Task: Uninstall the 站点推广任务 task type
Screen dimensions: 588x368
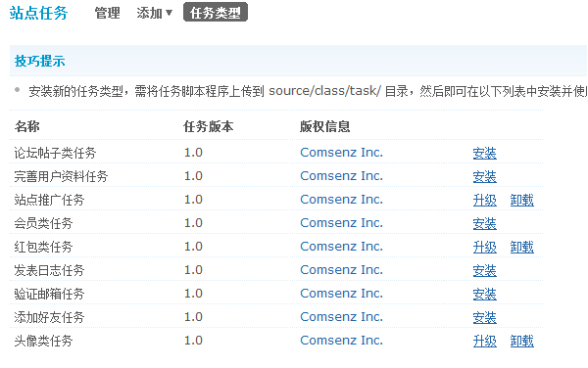Action: click(x=521, y=200)
